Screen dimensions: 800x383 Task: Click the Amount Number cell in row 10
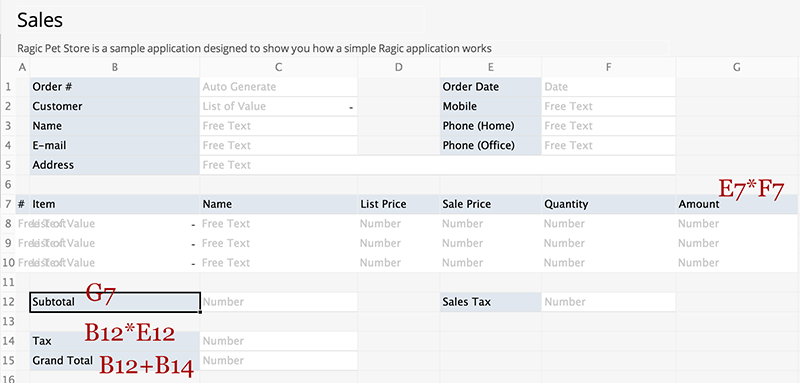736,263
